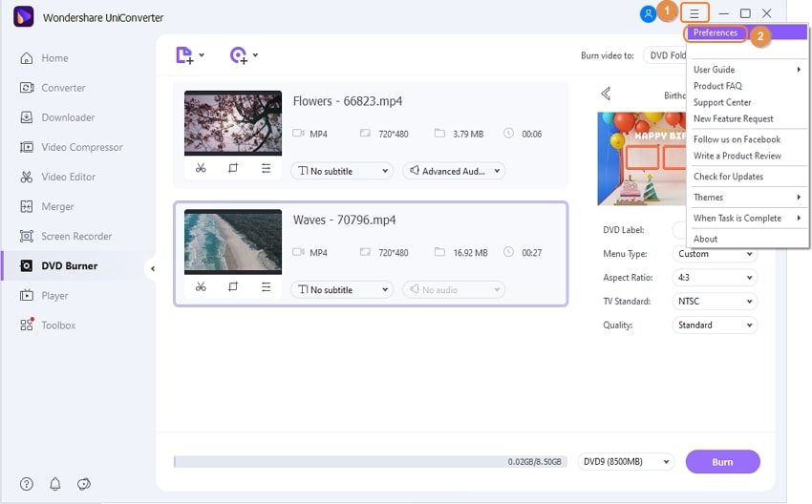The width and height of the screenshot is (812, 504).
Task: Select DVD Burner in sidebar
Action: point(58,266)
